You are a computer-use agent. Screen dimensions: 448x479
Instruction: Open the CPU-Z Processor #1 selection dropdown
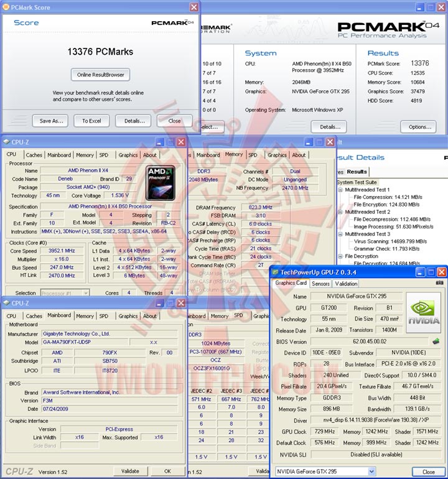click(x=86, y=293)
